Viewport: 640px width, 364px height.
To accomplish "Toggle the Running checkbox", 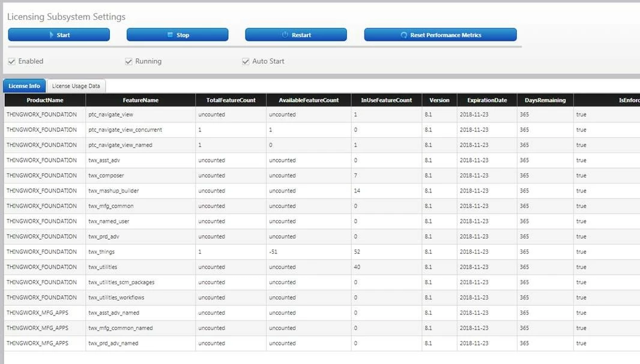I will pyautogui.click(x=128, y=61).
